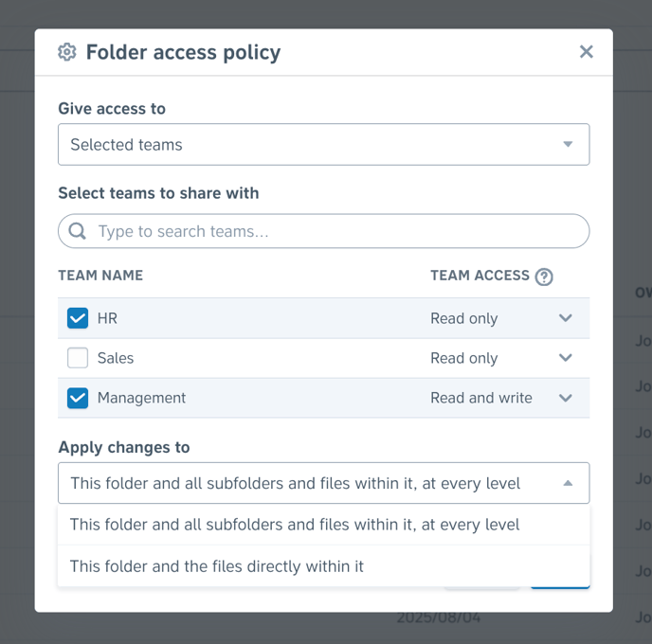The height and width of the screenshot is (644, 652).
Task: Click the HR 'Read only' access value
Action: click(x=464, y=318)
